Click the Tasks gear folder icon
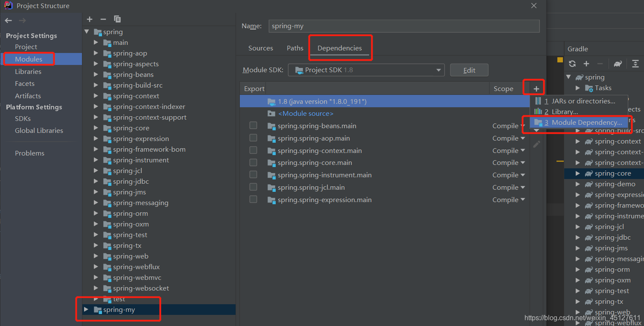This screenshot has width=644, height=326. [589, 88]
